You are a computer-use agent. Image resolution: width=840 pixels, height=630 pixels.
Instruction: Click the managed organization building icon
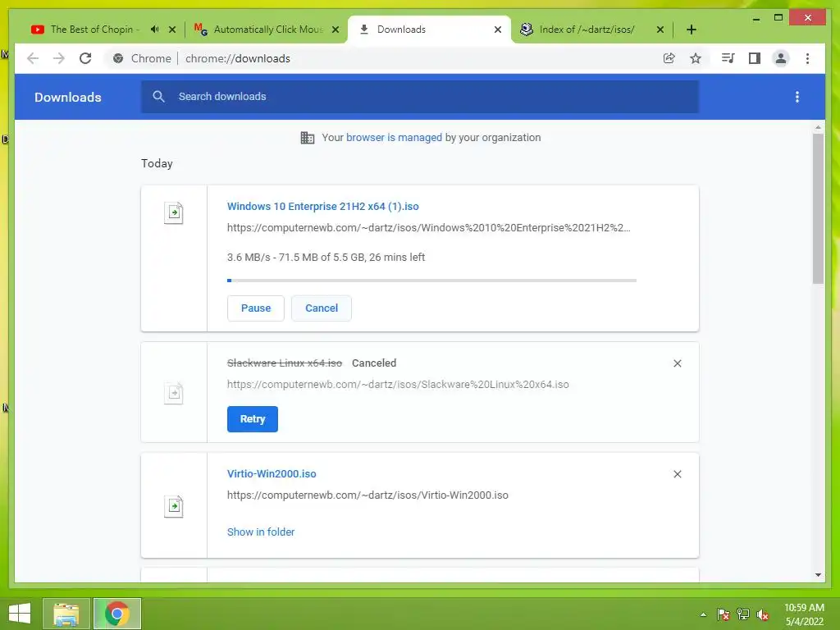point(308,138)
